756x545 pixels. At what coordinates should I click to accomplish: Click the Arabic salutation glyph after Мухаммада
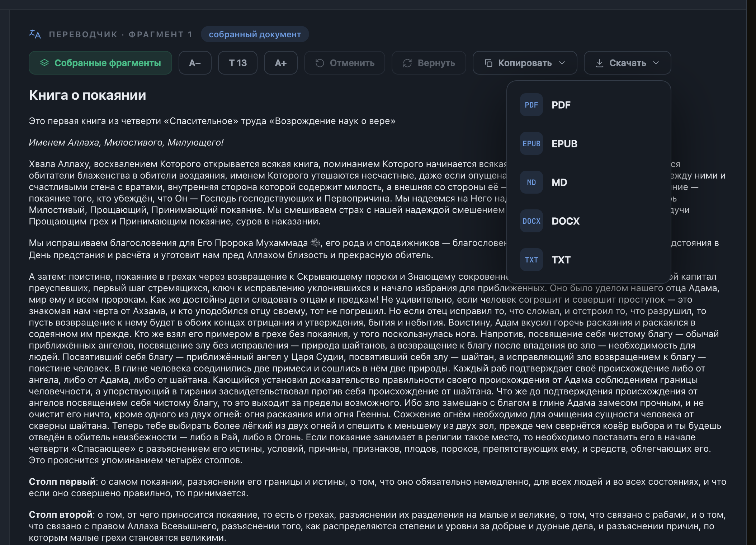click(315, 243)
